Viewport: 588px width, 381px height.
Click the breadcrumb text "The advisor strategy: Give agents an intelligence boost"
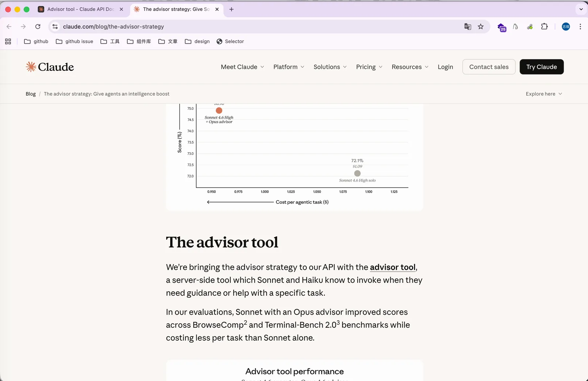pos(107,94)
